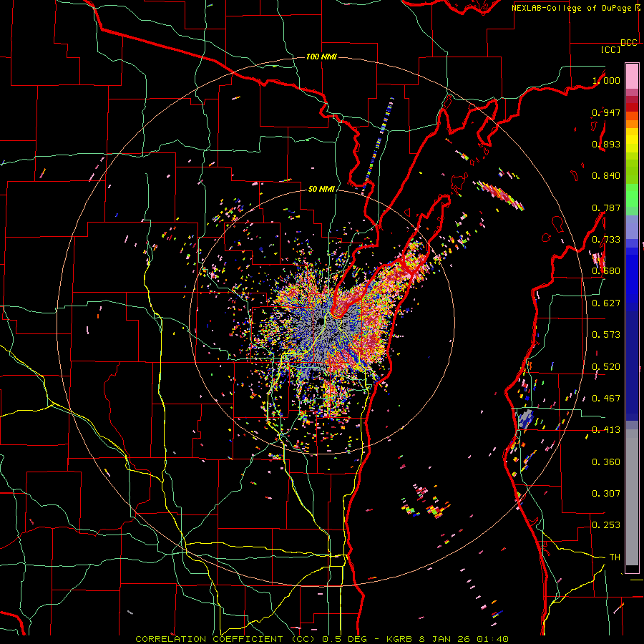644x644 pixels.
Task: Click the 0.893 legend value
Action: point(606,144)
